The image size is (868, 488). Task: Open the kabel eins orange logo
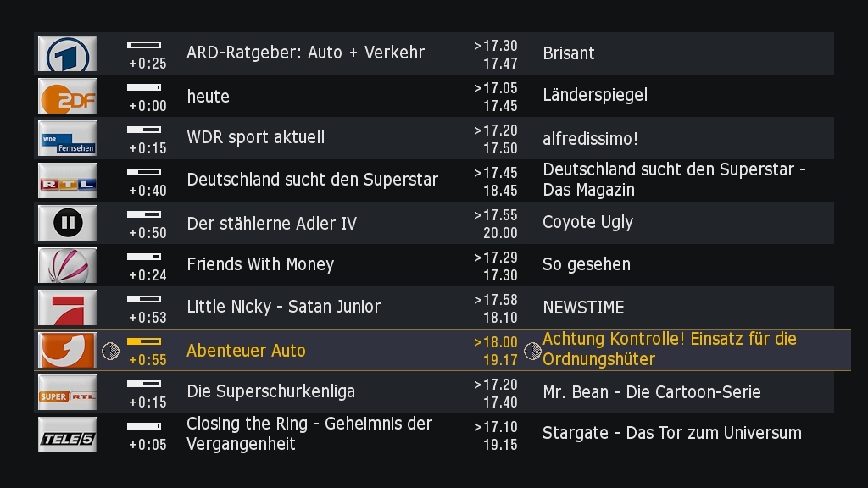tap(68, 350)
